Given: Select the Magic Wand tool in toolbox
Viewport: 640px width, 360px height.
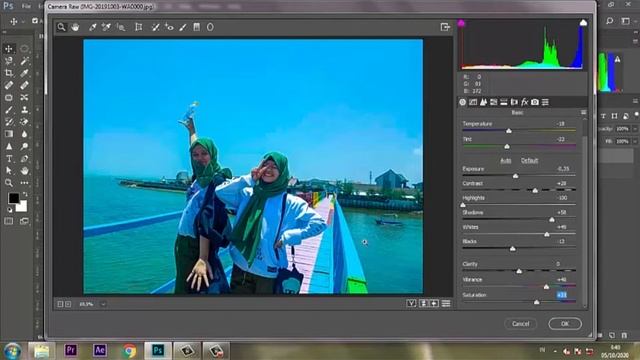Looking at the screenshot, I should tap(24, 61).
